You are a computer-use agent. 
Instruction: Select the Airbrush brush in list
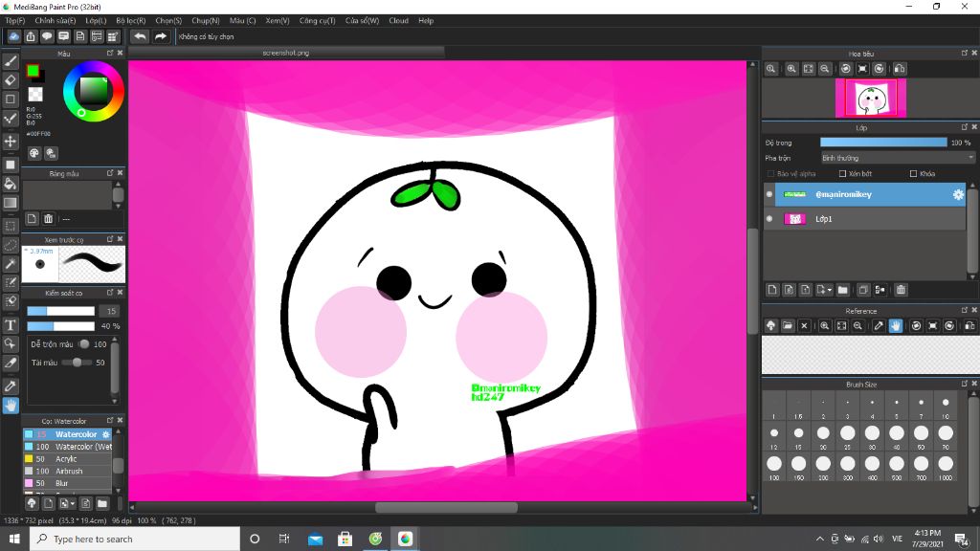pos(68,472)
